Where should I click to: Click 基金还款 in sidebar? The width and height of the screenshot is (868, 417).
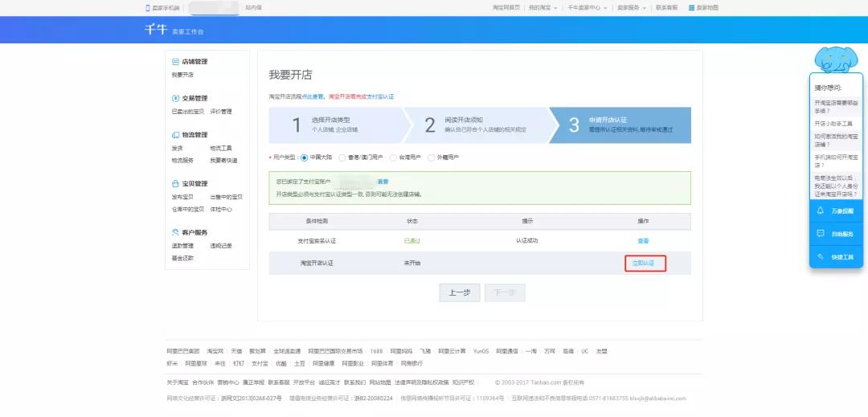[x=182, y=258]
